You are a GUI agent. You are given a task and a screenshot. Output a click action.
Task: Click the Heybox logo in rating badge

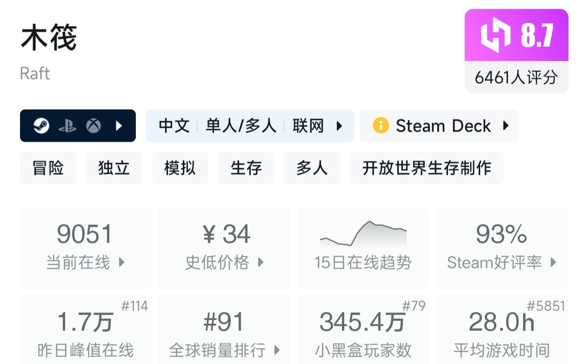click(x=495, y=36)
